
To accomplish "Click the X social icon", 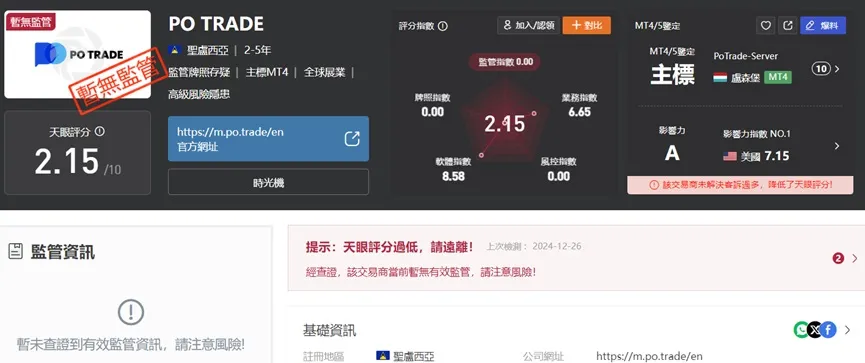I will point(814,330).
